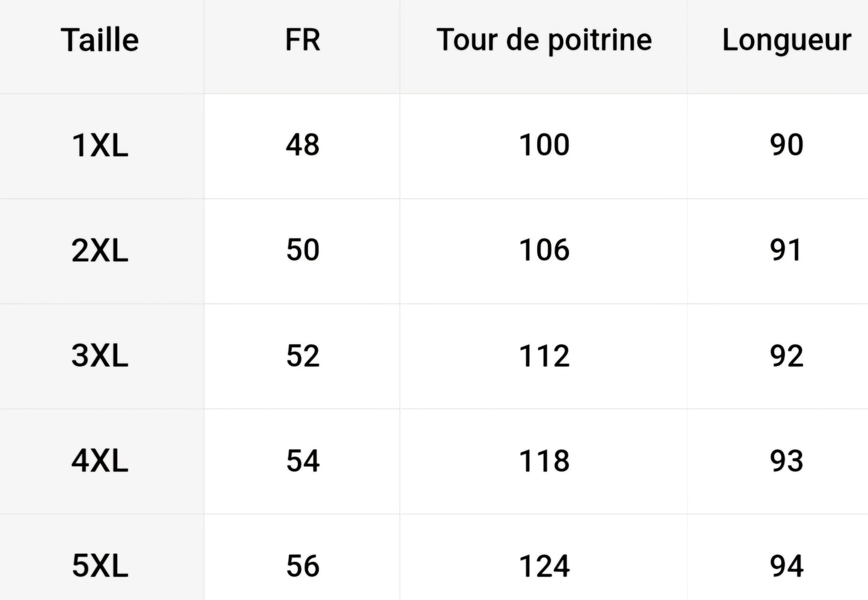The width and height of the screenshot is (868, 600).
Task: Select FR size 54 value
Action: pos(302,461)
